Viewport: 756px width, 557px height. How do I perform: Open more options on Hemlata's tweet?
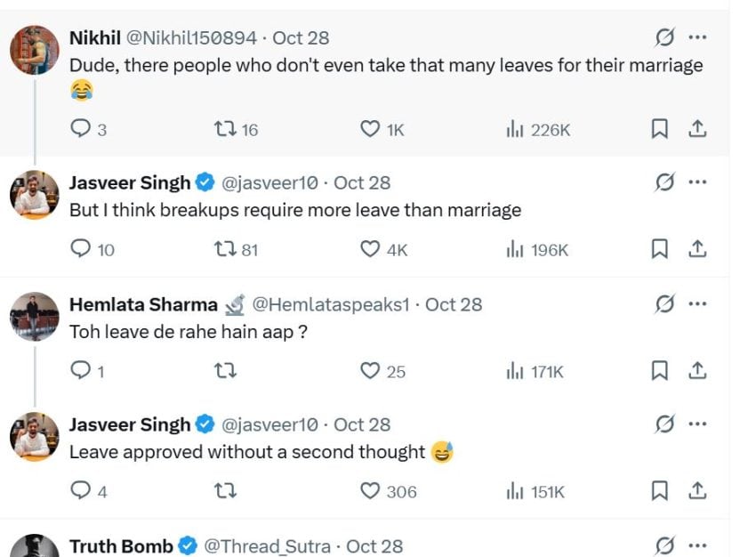698,303
